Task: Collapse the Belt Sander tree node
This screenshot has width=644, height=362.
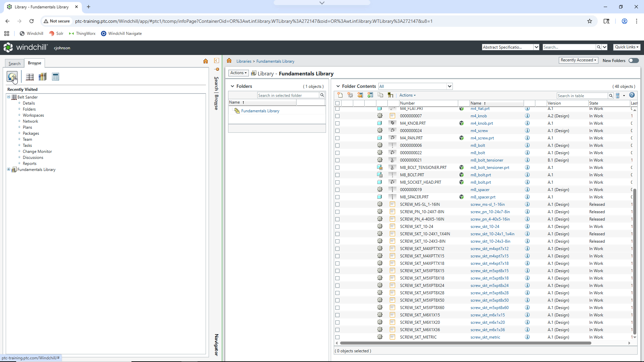Action: 9,97
